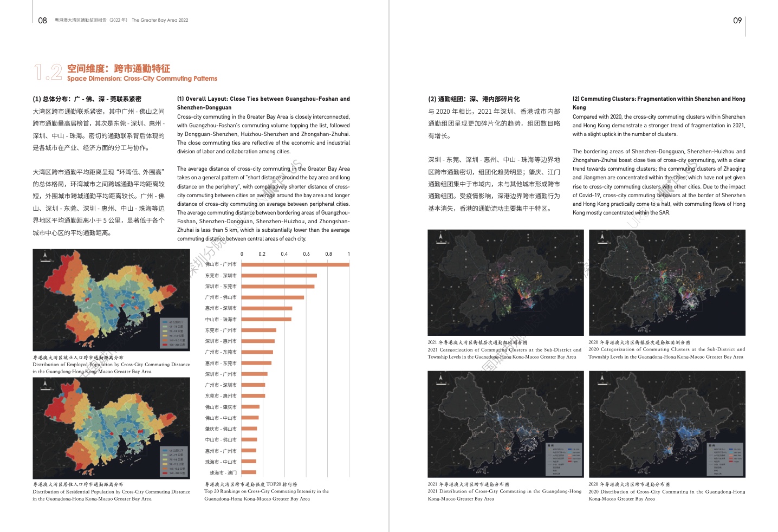Select the 东莞市 - 深圳市 bar in chart
This screenshot has height=532, width=778.
(x=278, y=276)
